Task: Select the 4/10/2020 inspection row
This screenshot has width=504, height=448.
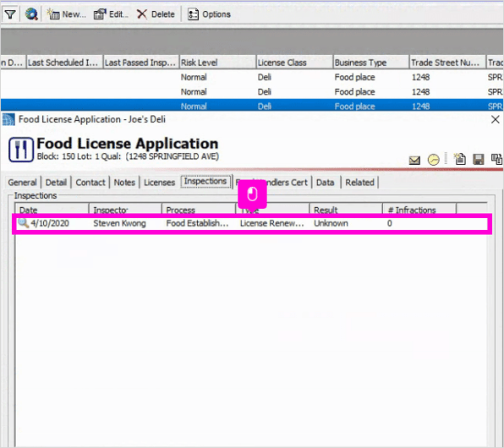Action: 252,223
